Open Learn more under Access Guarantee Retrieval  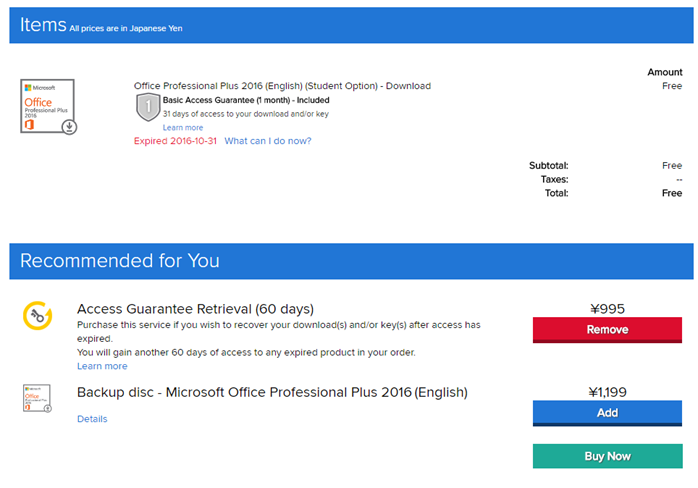pos(102,366)
